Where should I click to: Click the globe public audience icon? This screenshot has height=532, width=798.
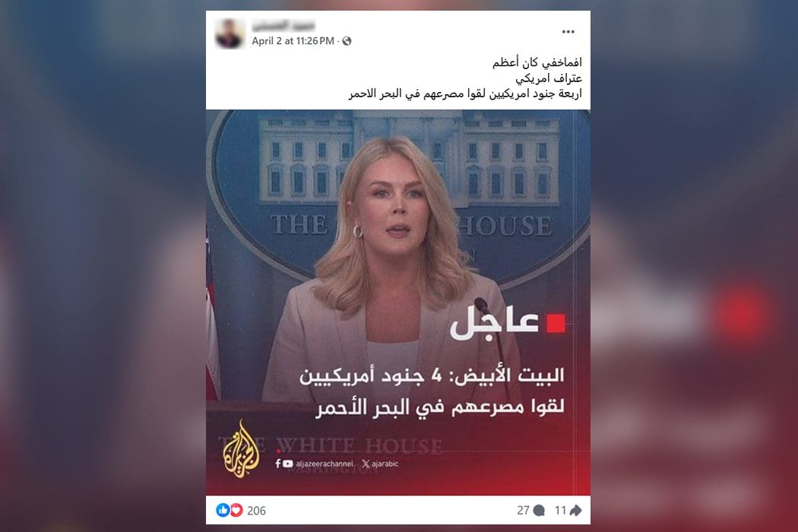347,41
